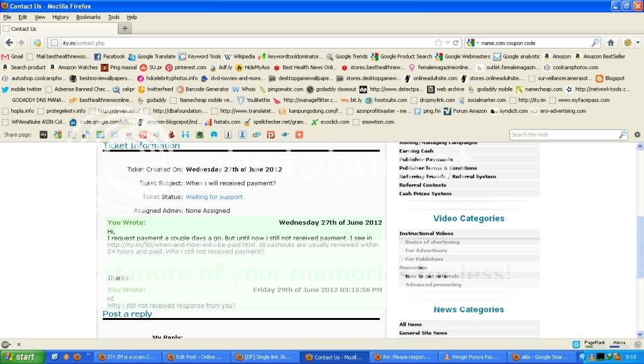This screenshot has width=644, height=364.
Task: Focus the 'Search the Web' input field
Action: (564, 135)
